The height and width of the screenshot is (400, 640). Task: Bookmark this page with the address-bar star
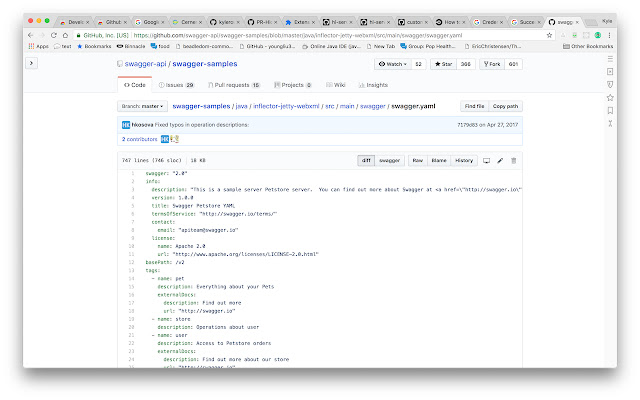click(x=549, y=35)
